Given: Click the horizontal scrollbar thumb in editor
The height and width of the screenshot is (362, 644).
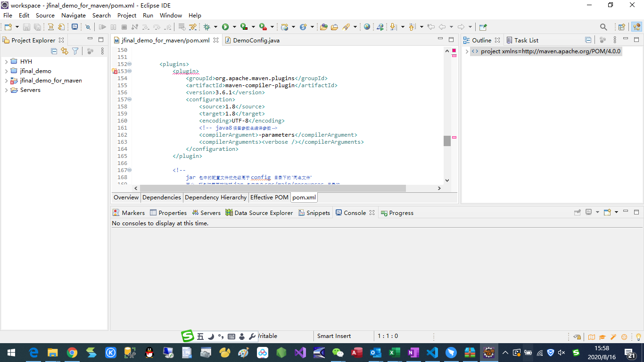Looking at the screenshot, I should click(x=273, y=188).
